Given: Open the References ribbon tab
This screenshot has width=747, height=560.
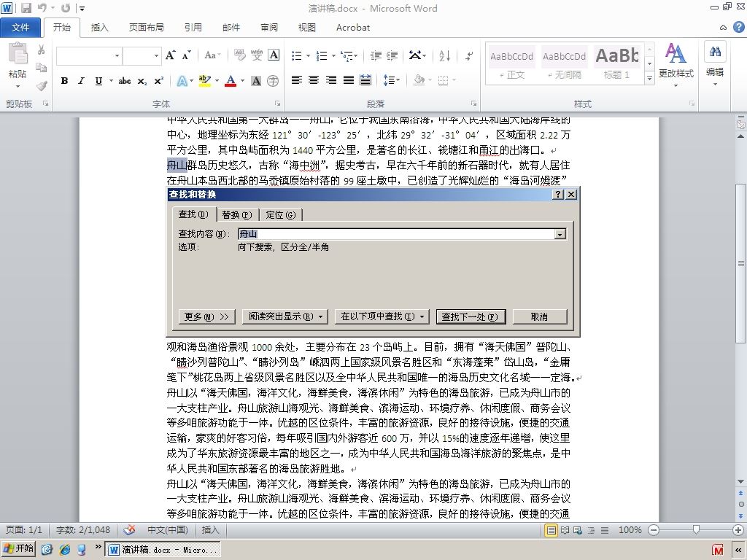Looking at the screenshot, I should tap(193, 28).
